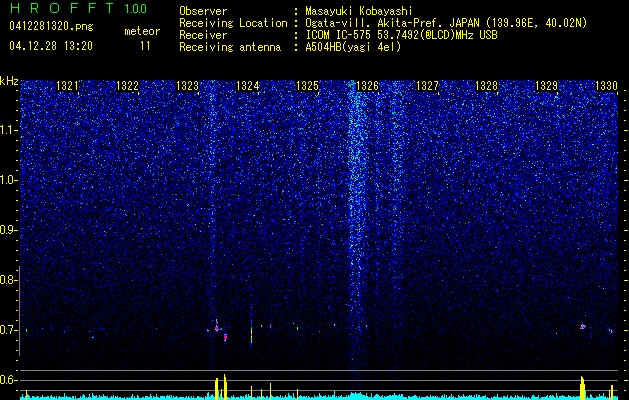Image resolution: width=629 pixels, height=400 pixels.
Task: Select the file name 0412281320.png
Action: [51, 26]
